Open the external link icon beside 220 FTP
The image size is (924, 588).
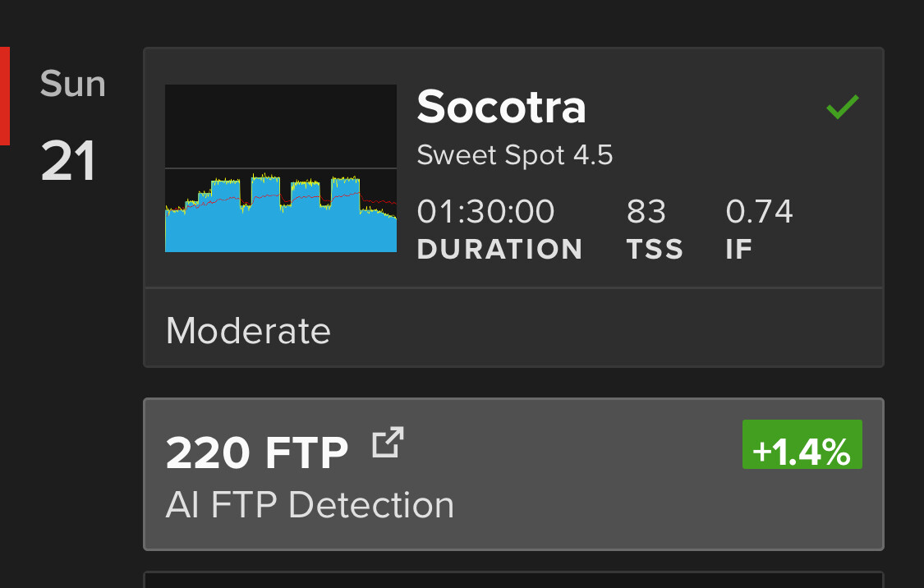[x=388, y=443]
